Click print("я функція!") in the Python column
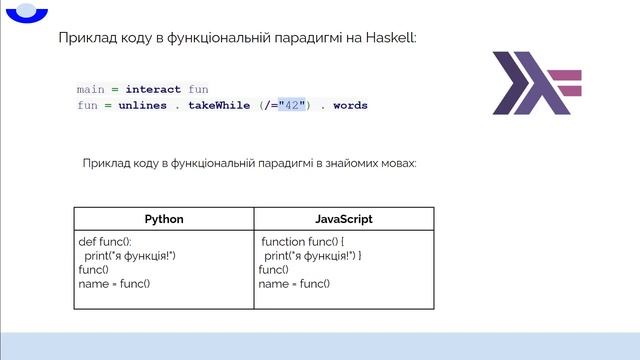640x360 pixels. click(130, 256)
